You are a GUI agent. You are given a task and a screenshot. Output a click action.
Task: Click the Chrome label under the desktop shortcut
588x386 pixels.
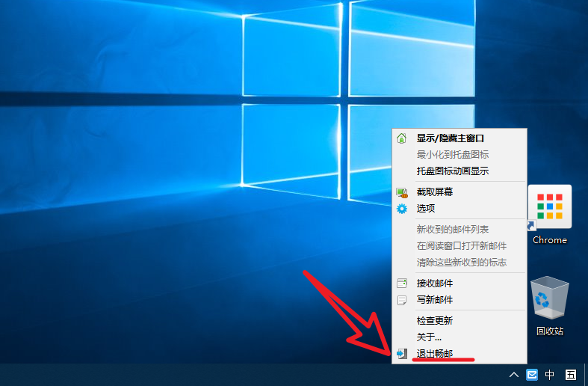tap(550, 240)
